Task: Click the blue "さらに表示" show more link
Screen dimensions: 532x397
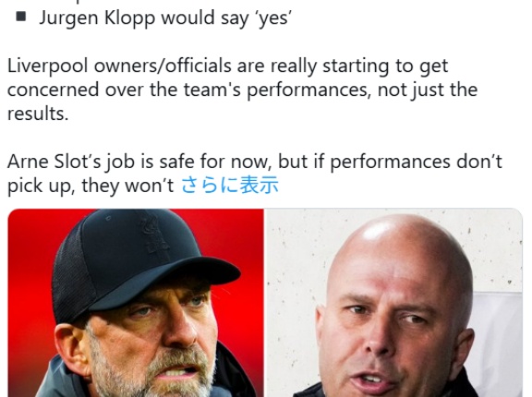Action: click(230, 185)
